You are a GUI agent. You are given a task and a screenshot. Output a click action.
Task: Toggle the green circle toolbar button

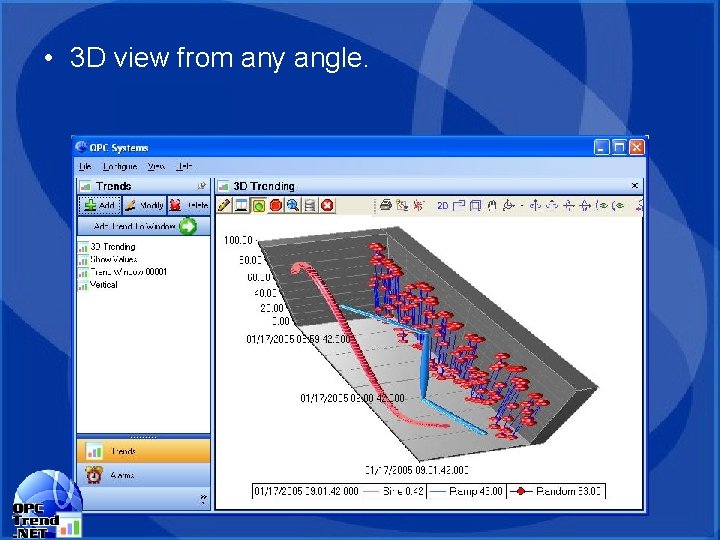(259, 205)
